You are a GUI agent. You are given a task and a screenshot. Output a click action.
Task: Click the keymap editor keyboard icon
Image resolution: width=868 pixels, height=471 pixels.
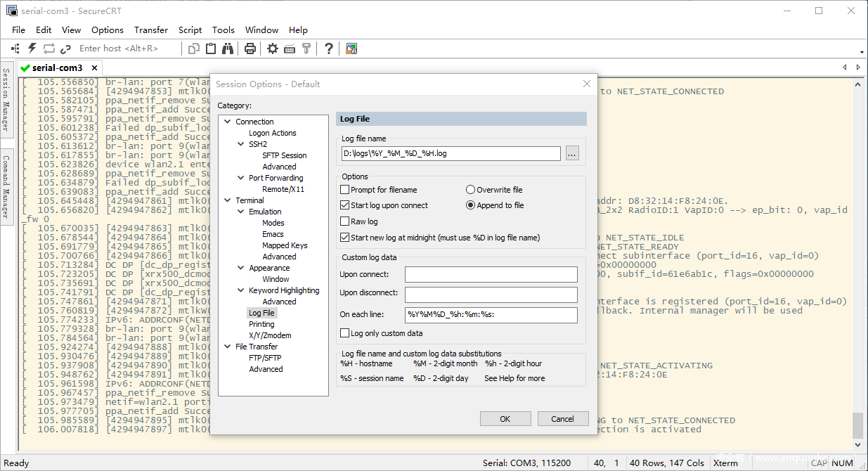290,49
